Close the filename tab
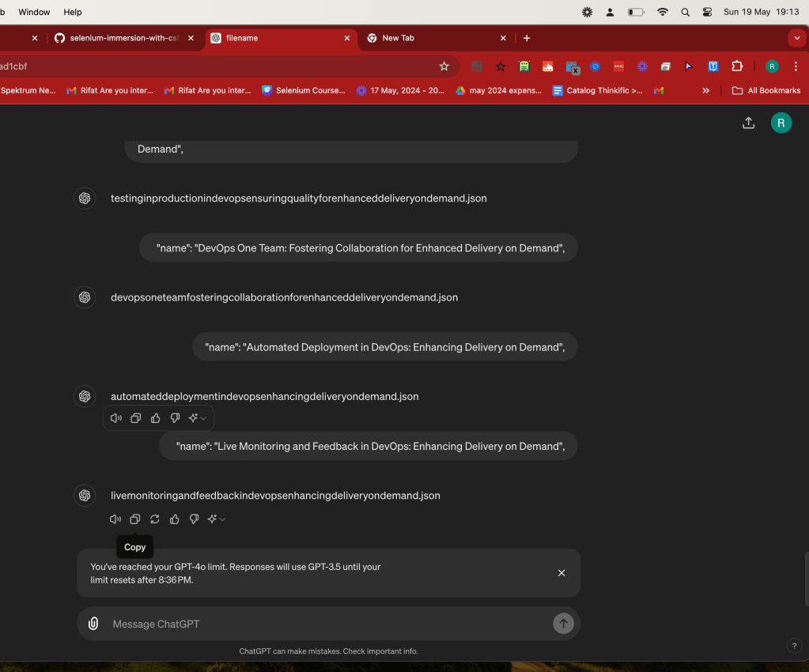This screenshot has width=809, height=672. coord(346,38)
